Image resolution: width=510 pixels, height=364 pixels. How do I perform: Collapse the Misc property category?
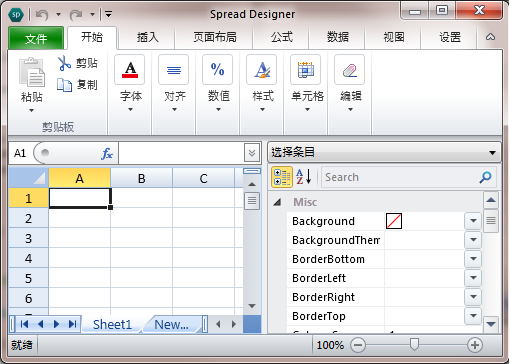tap(277, 202)
